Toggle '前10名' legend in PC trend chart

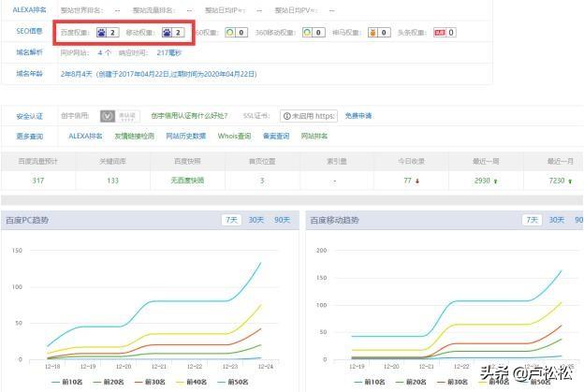[x=67, y=382]
